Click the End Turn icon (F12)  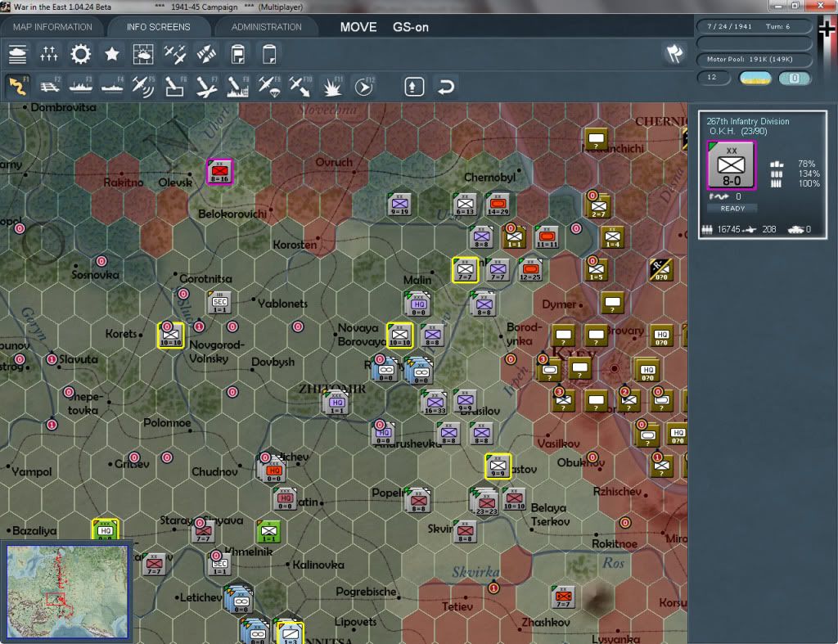coord(364,86)
